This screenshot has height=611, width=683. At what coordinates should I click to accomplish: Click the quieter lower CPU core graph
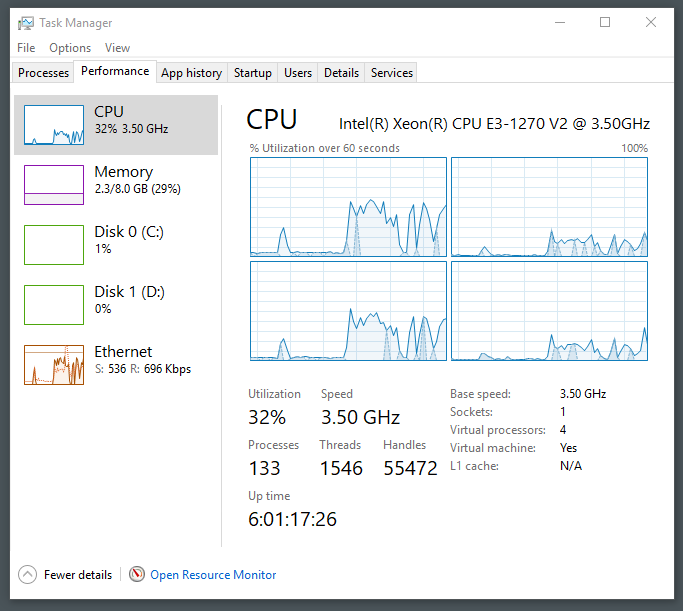pos(549,311)
